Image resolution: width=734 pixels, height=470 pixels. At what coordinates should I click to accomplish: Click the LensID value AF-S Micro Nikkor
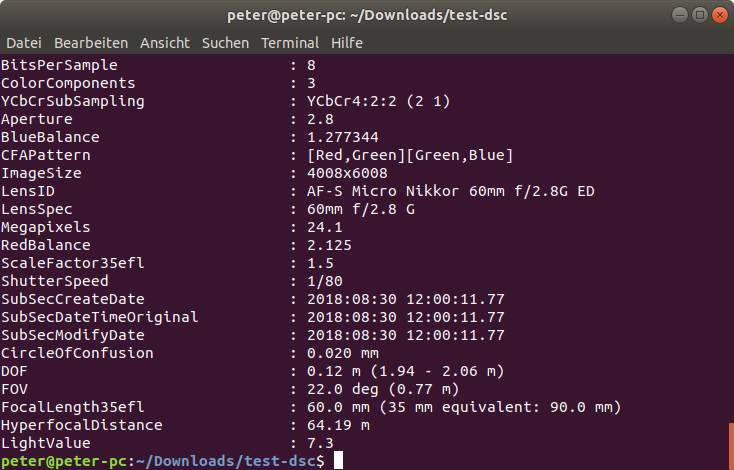pyautogui.click(x=450, y=191)
